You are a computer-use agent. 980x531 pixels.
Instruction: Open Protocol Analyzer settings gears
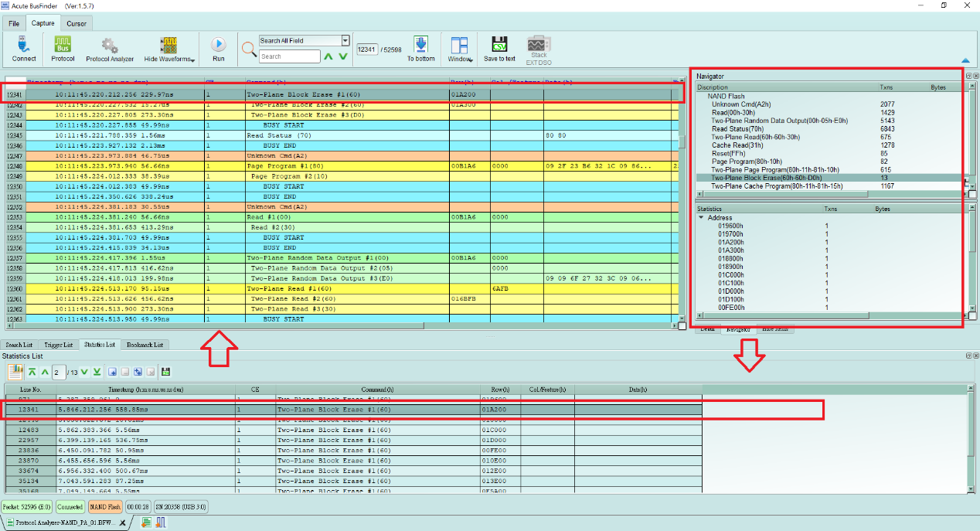pyautogui.click(x=109, y=45)
